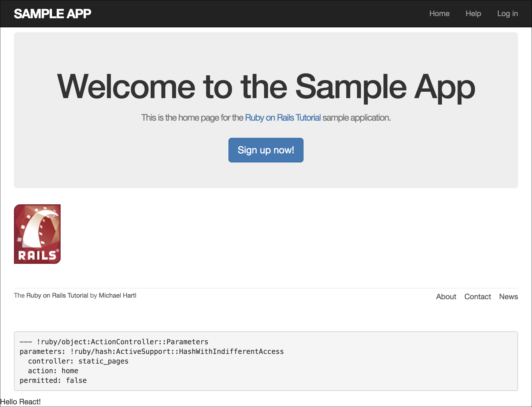Click the SAMPLE APP brand logo

(53, 13)
